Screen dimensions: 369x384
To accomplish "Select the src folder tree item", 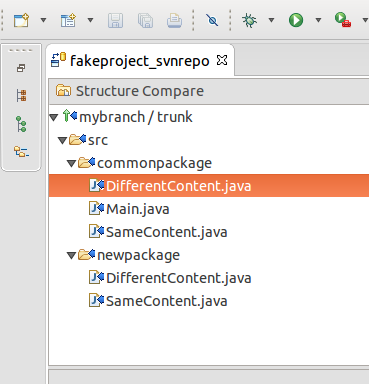I will 98,140.
